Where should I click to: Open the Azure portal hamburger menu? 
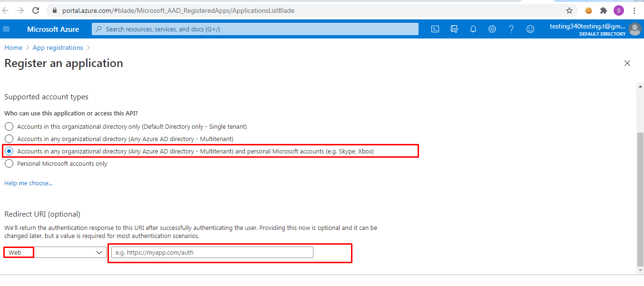point(6,29)
